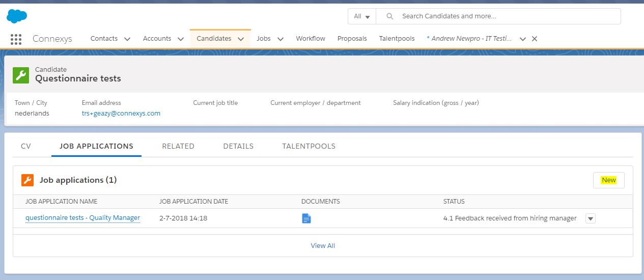Click the 2-7-2018 14:18 date cell

[x=183, y=218]
